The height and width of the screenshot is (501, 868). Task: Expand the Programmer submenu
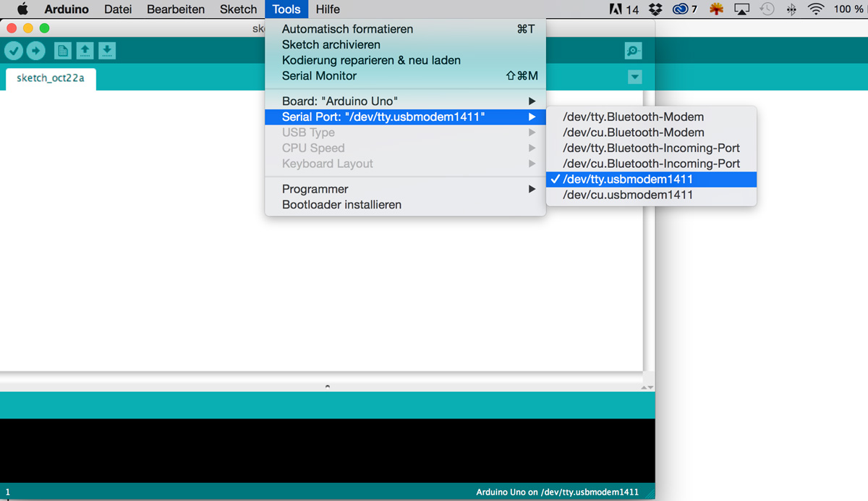(x=405, y=189)
